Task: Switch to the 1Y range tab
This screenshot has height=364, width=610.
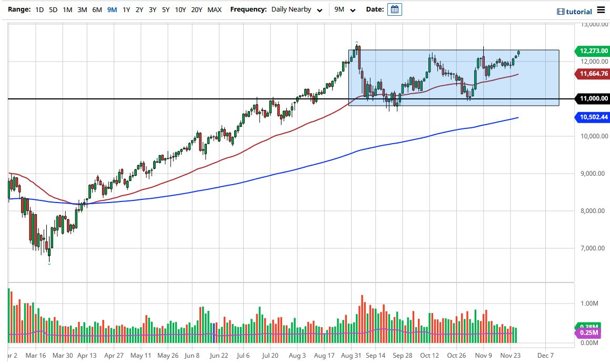Action: pyautogui.click(x=126, y=9)
